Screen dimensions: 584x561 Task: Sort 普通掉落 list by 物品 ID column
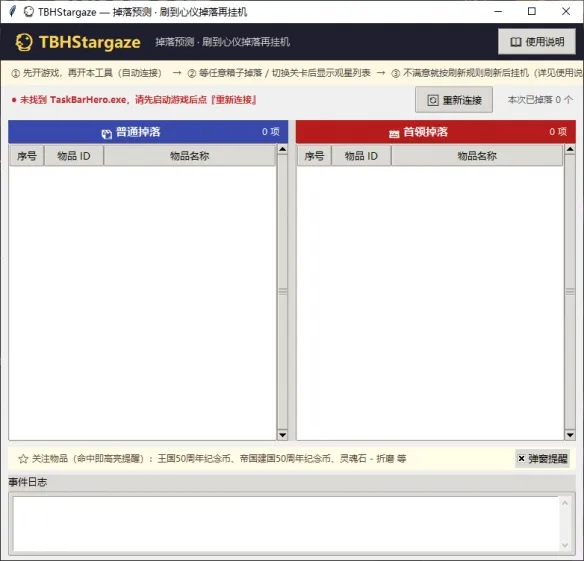74,156
